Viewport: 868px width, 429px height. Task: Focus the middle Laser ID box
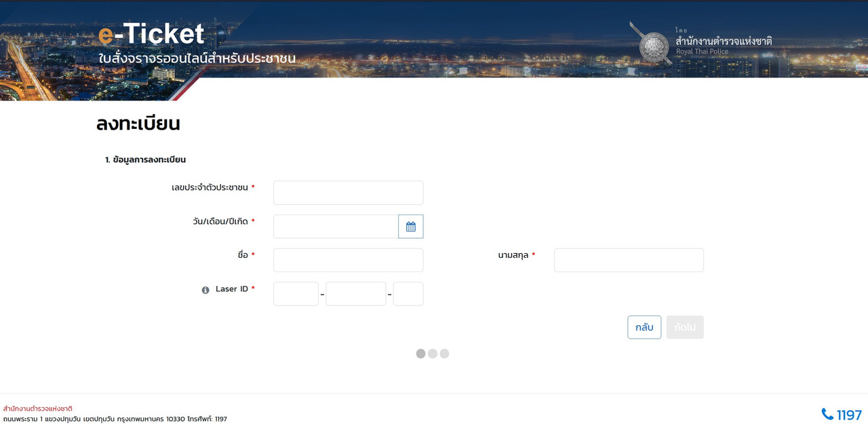click(x=355, y=294)
